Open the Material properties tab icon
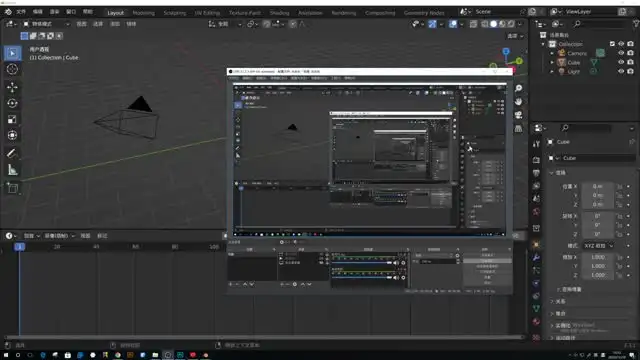Viewport: 640px width, 360px height. pyautogui.click(x=536, y=322)
